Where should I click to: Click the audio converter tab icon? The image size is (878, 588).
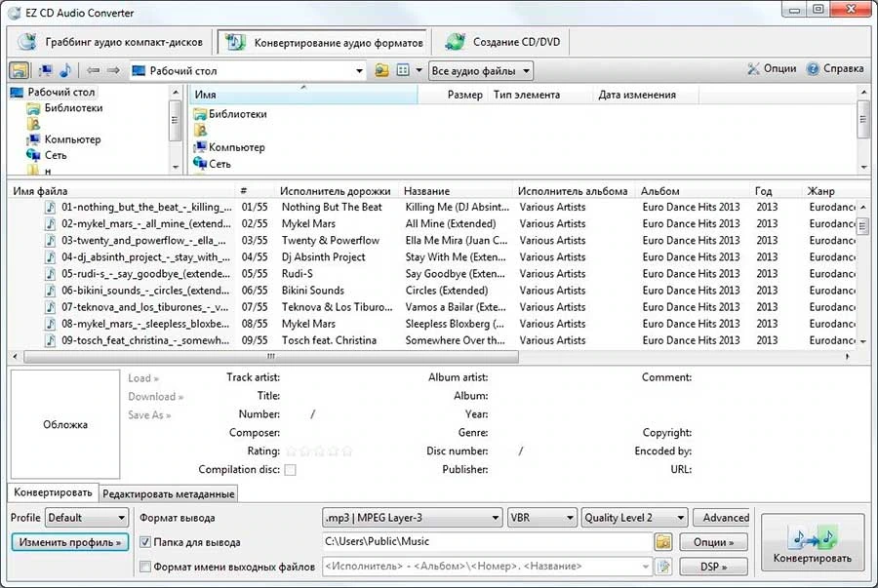236,42
